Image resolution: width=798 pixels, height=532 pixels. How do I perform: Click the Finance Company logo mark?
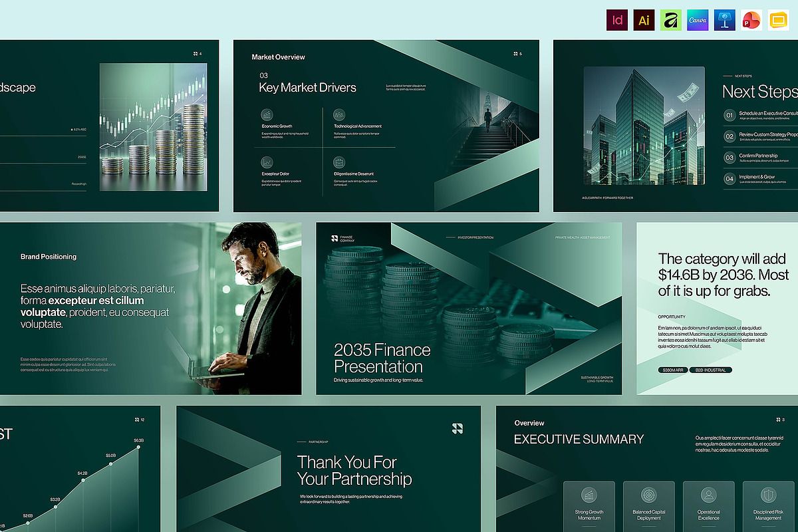coord(334,238)
